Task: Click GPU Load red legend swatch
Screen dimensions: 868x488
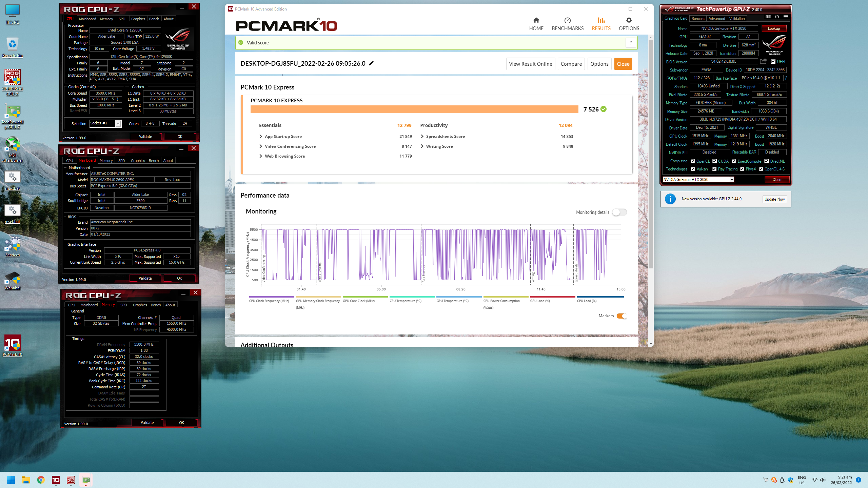Action: [553, 297]
